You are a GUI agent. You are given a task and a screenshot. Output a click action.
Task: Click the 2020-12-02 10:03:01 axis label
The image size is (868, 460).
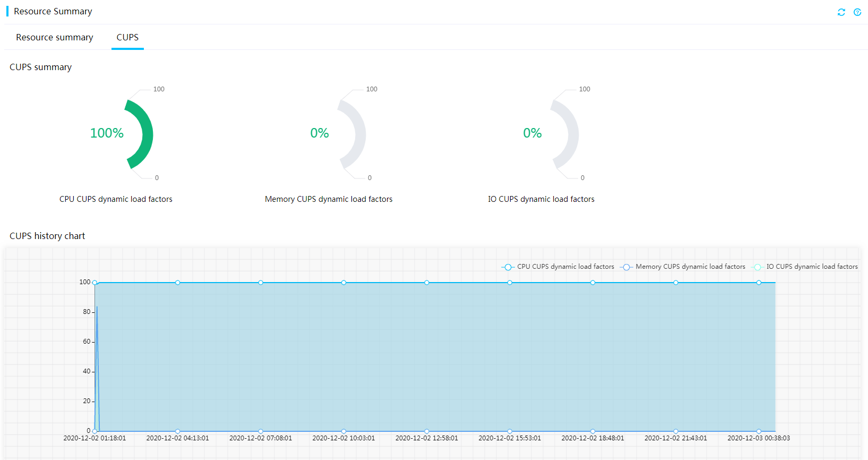(343, 438)
